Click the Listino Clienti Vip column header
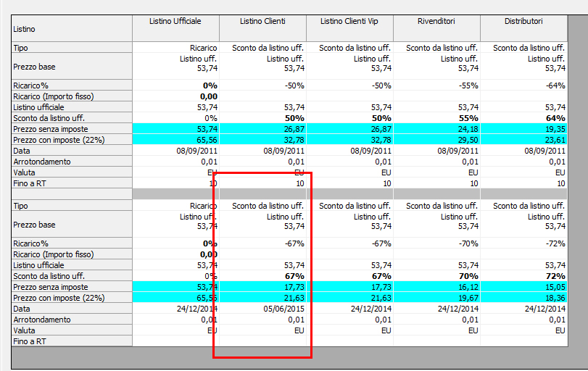This screenshot has width=588, height=371. coord(349,28)
